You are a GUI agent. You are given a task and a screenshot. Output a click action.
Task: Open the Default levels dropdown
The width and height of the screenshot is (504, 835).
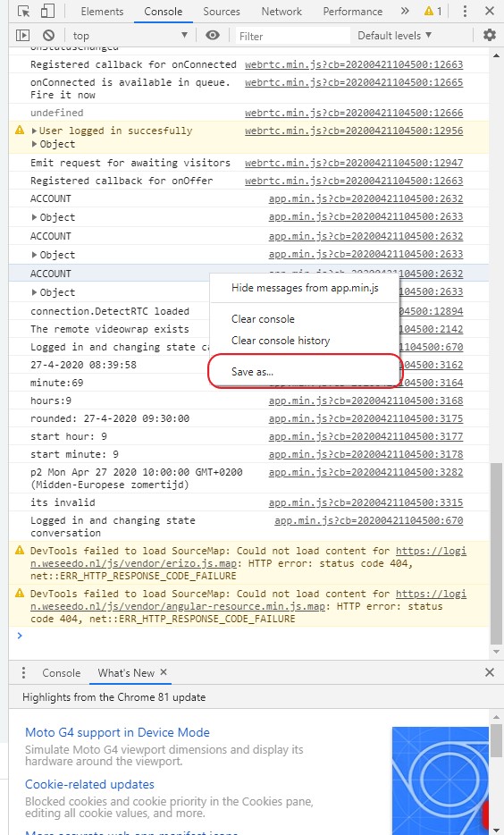tap(394, 36)
